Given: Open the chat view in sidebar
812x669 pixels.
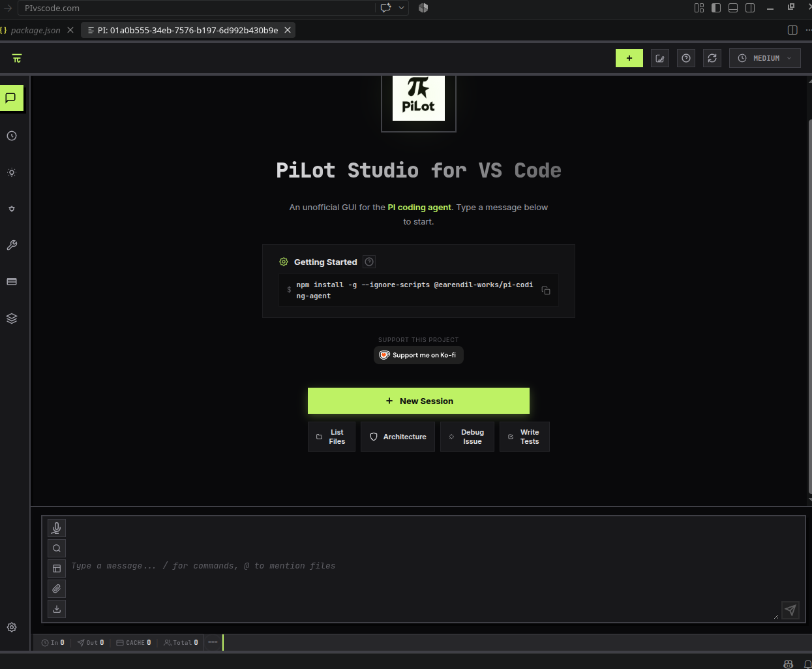Looking at the screenshot, I should point(11,98).
